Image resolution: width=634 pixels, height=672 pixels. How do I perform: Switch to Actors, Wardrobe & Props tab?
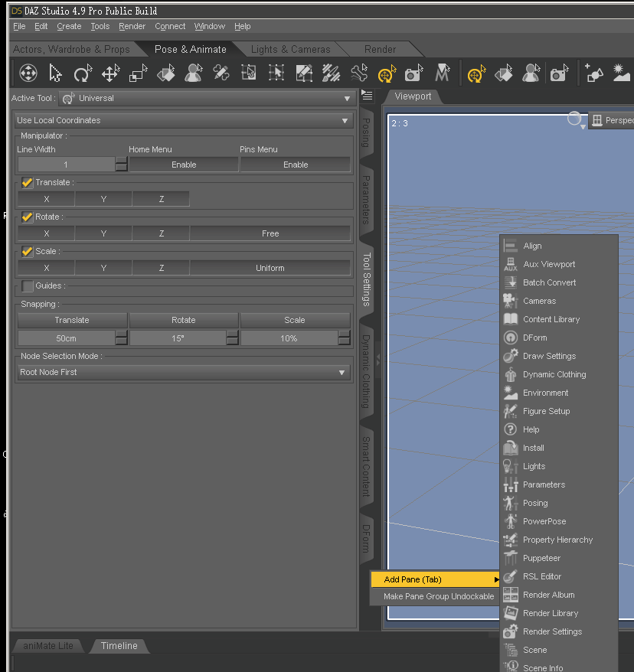[71, 49]
